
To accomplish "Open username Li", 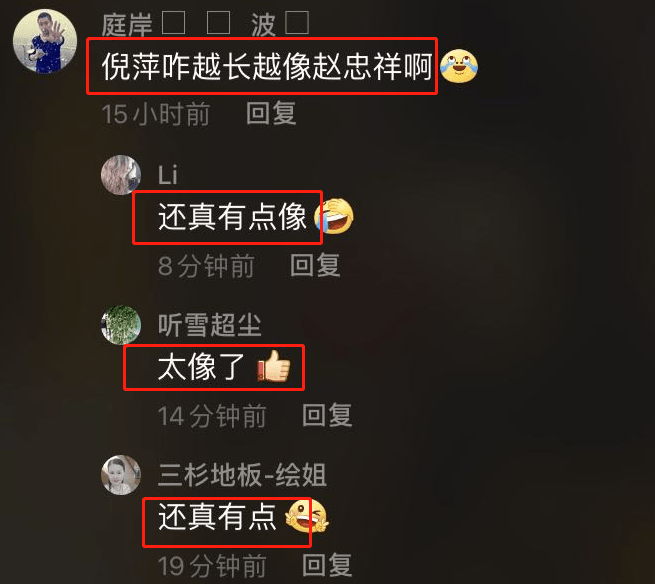I will tap(168, 175).
